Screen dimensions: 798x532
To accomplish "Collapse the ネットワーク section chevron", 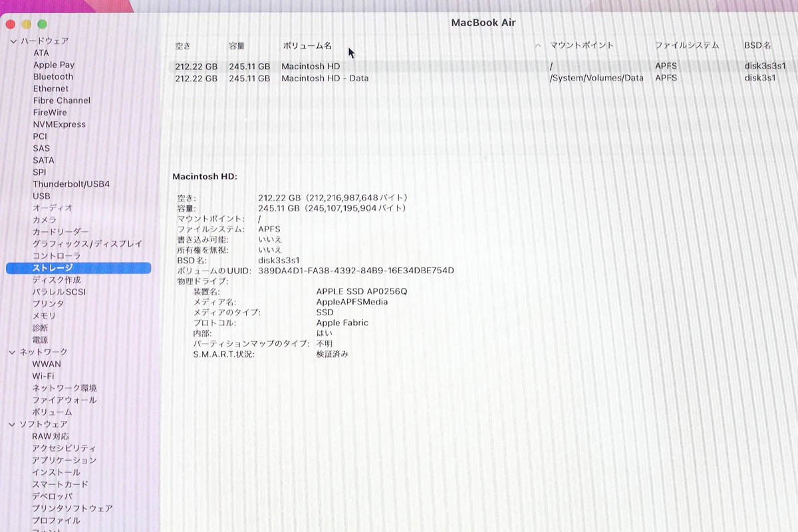I will (x=13, y=352).
